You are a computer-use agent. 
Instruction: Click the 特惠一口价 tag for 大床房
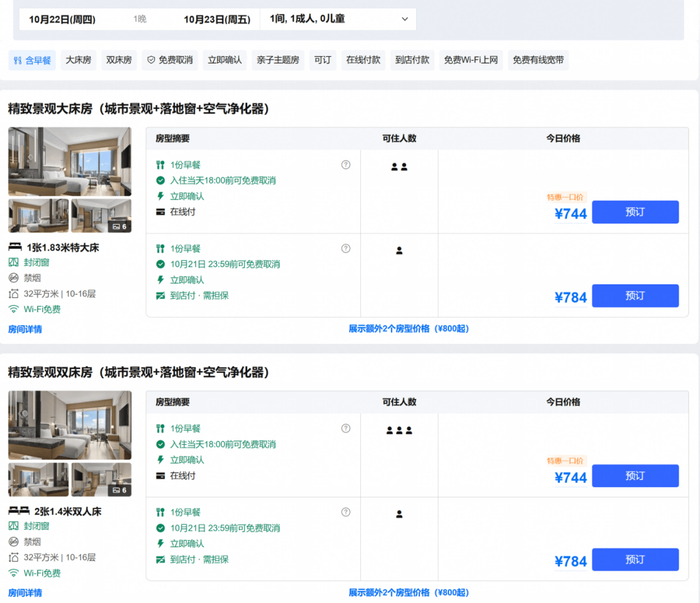565,197
